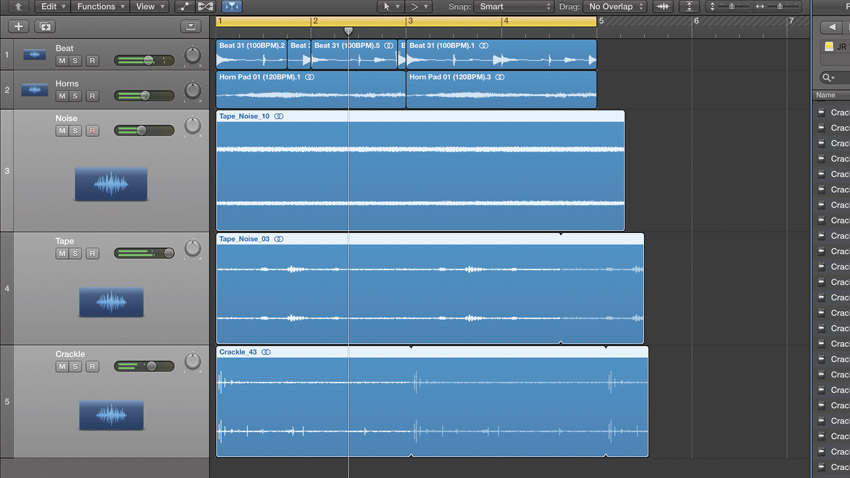Click loop icon on Crackle_43 region
Viewport: 850px width, 478px height.
[x=266, y=352]
